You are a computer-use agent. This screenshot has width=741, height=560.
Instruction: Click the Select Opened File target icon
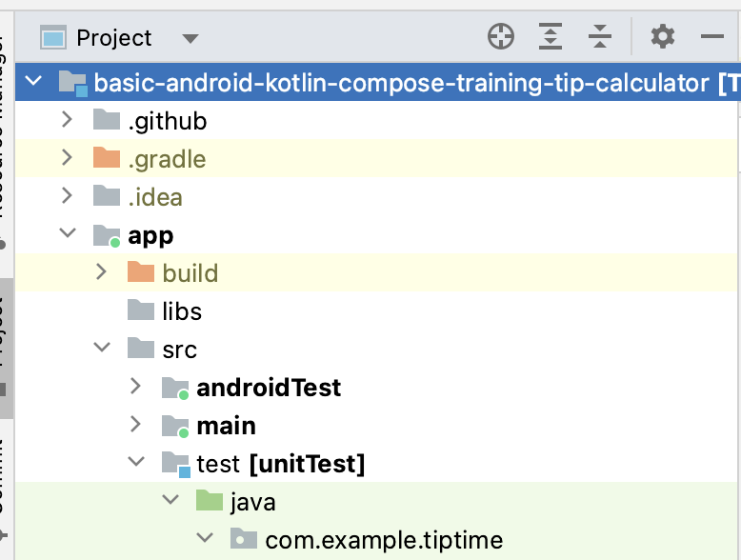point(501,37)
